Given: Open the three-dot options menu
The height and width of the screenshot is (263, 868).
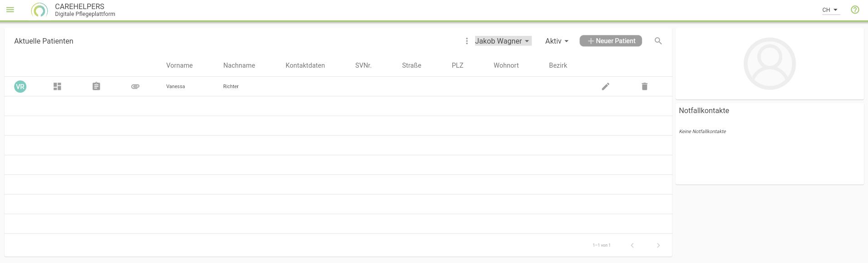Looking at the screenshot, I should [x=466, y=41].
